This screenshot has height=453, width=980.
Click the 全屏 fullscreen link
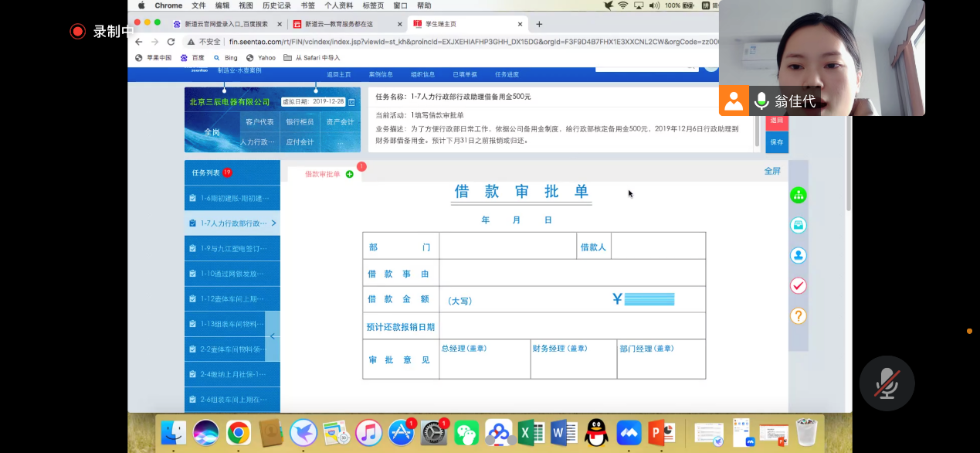coord(772,171)
